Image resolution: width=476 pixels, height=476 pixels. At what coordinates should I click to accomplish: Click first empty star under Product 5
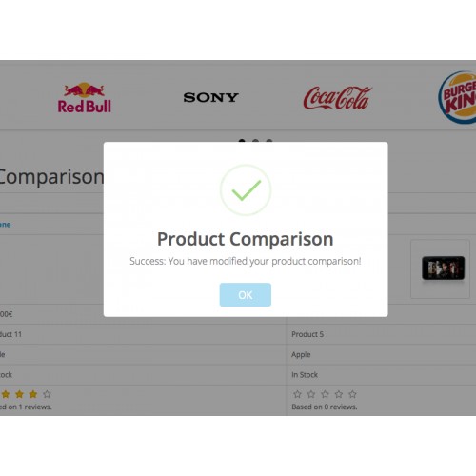point(297,394)
